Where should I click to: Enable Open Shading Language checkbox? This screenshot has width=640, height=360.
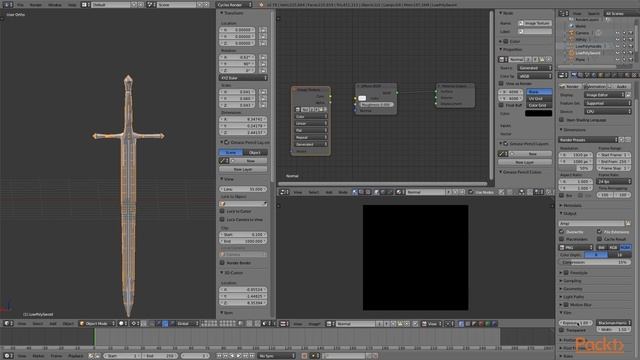point(562,120)
